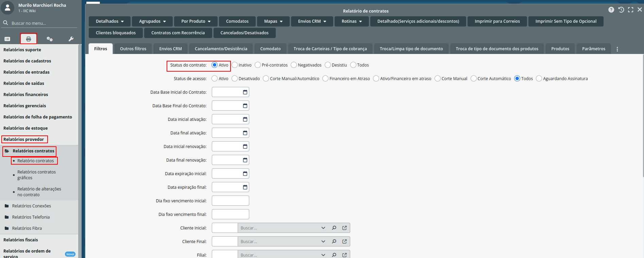Open calendar for Data Base Final do Contrato
The image size is (644, 258).
pyautogui.click(x=245, y=106)
